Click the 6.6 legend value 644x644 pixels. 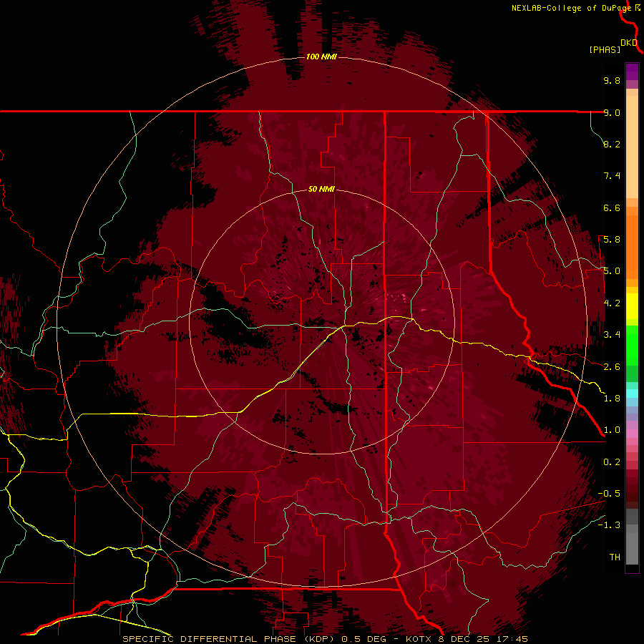pyautogui.click(x=612, y=208)
